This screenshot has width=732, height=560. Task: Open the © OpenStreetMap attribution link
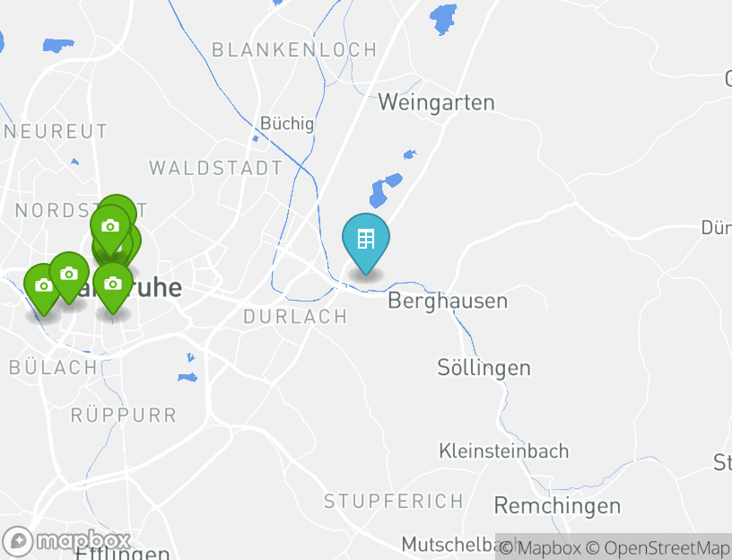tap(658, 547)
